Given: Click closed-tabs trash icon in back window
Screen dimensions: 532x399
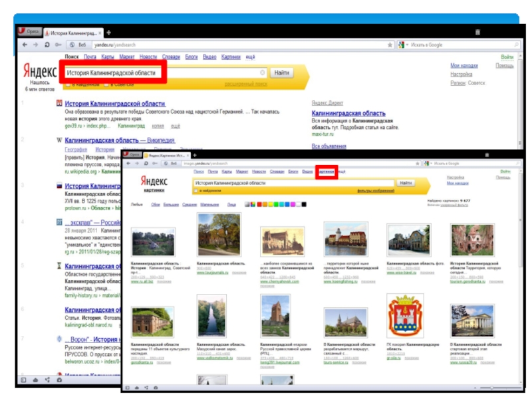Looking at the screenshot, I should click(477, 32).
